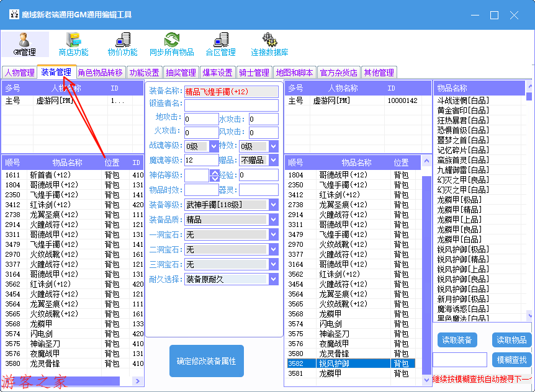Click the 同步所有物品 sync icon
The image size is (535, 392).
(171, 44)
